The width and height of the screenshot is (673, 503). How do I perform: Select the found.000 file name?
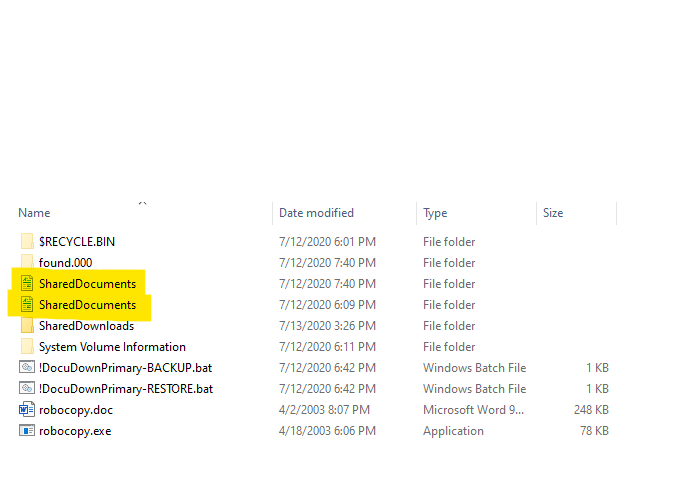pos(65,262)
